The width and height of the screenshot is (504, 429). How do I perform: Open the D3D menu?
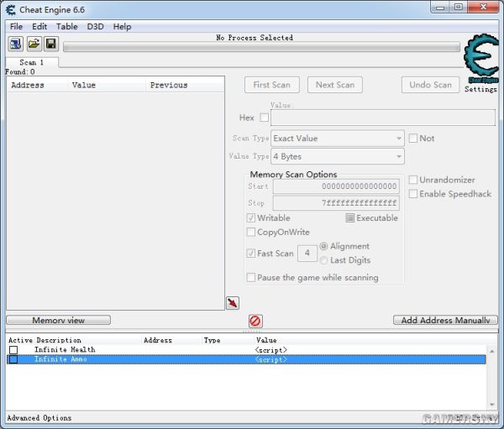point(96,27)
